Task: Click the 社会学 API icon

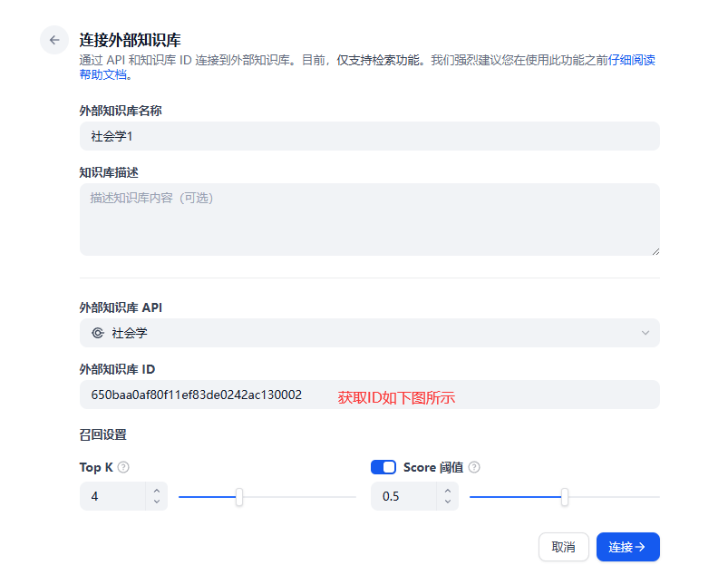Action: (98, 333)
